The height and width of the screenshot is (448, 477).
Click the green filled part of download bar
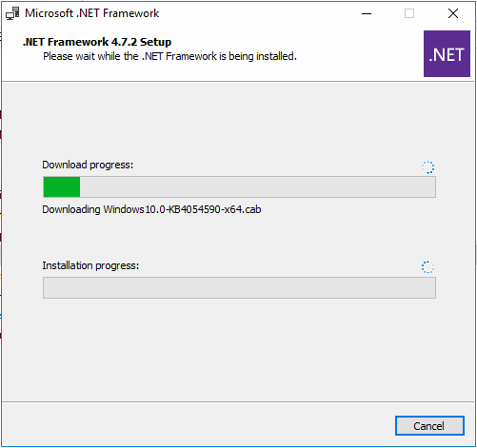tap(62, 187)
